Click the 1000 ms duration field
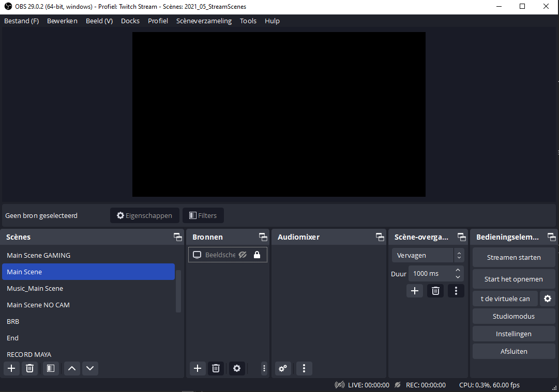The image size is (559, 392). 431,273
